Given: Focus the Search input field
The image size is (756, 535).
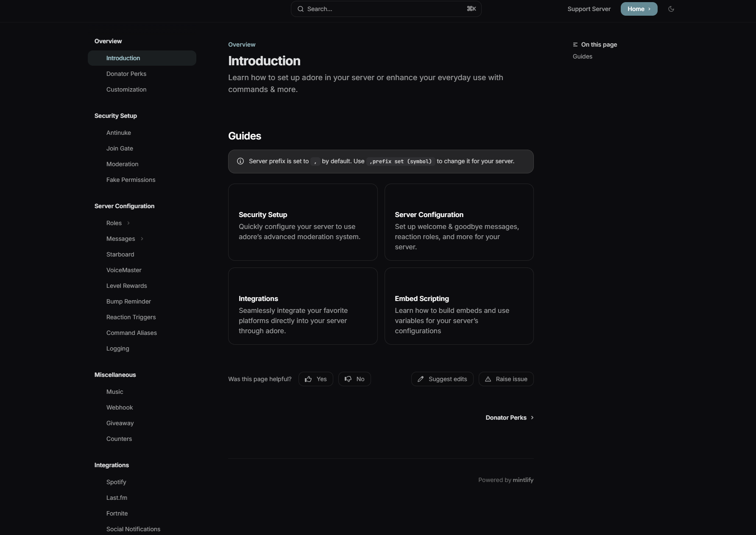Looking at the screenshot, I should pyautogui.click(x=386, y=9).
